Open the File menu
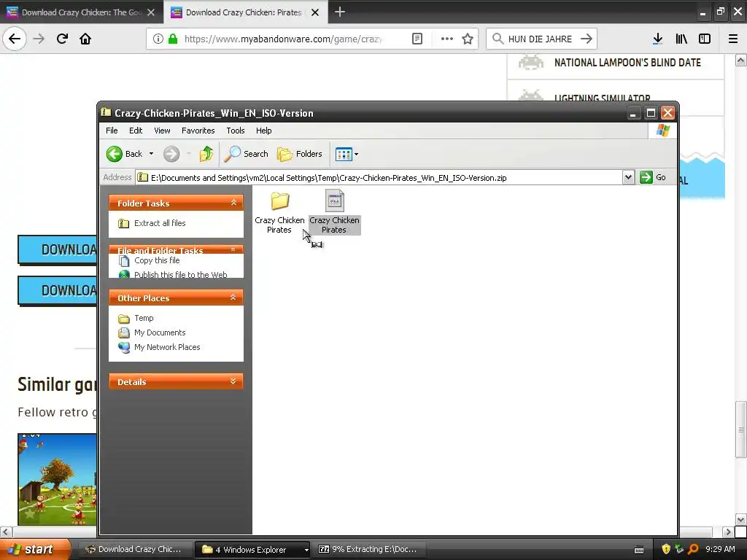 [x=112, y=131]
